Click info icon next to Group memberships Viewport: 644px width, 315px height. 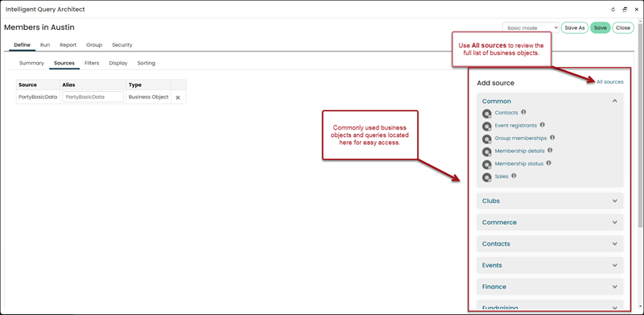pyautogui.click(x=552, y=137)
